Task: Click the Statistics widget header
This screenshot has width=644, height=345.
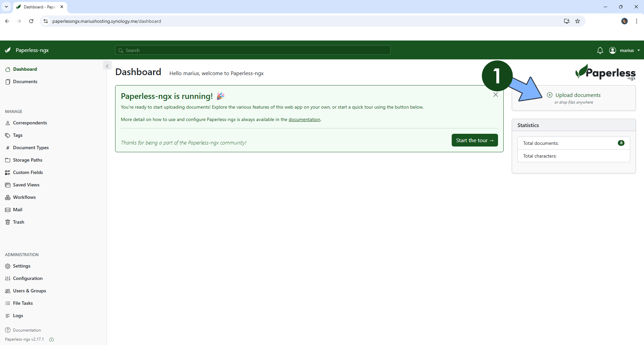Action: [574, 125]
